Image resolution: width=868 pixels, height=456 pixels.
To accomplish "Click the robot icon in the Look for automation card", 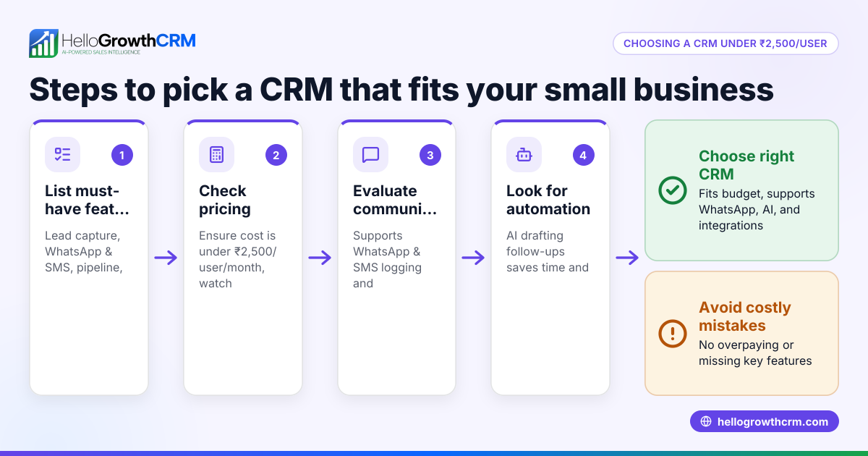I will [524, 154].
